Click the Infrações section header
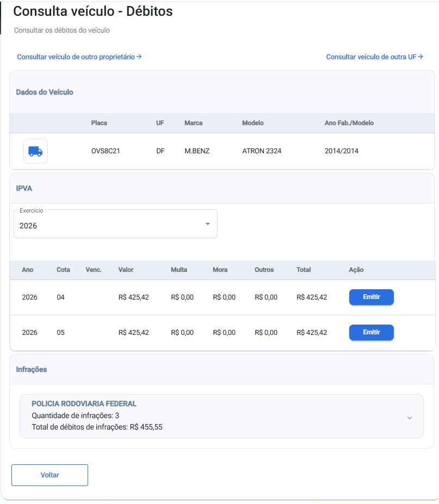The image size is (439, 504). coord(32,369)
